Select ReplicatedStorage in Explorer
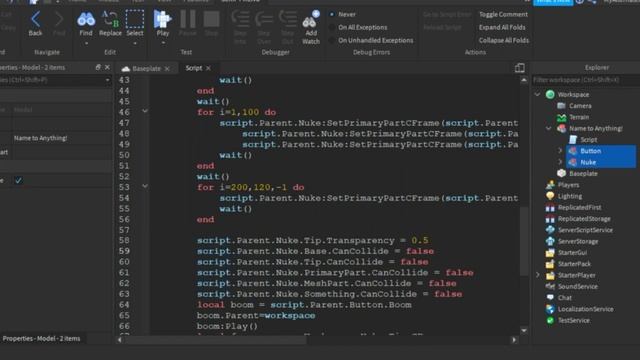The height and width of the screenshot is (360, 640). pyautogui.click(x=584, y=219)
